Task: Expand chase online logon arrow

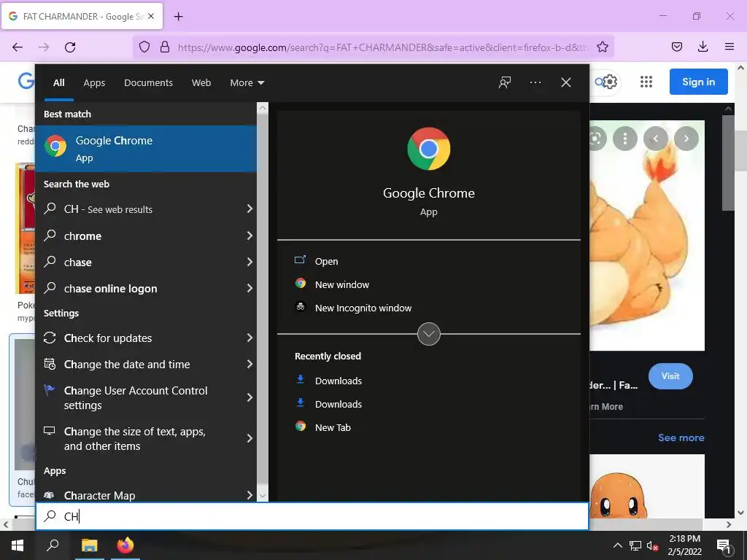Action: click(x=249, y=287)
